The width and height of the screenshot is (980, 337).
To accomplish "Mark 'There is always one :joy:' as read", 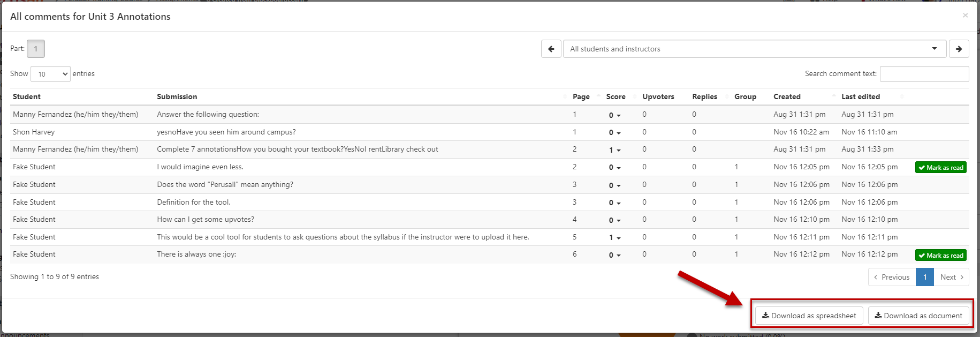I will pyautogui.click(x=941, y=256).
